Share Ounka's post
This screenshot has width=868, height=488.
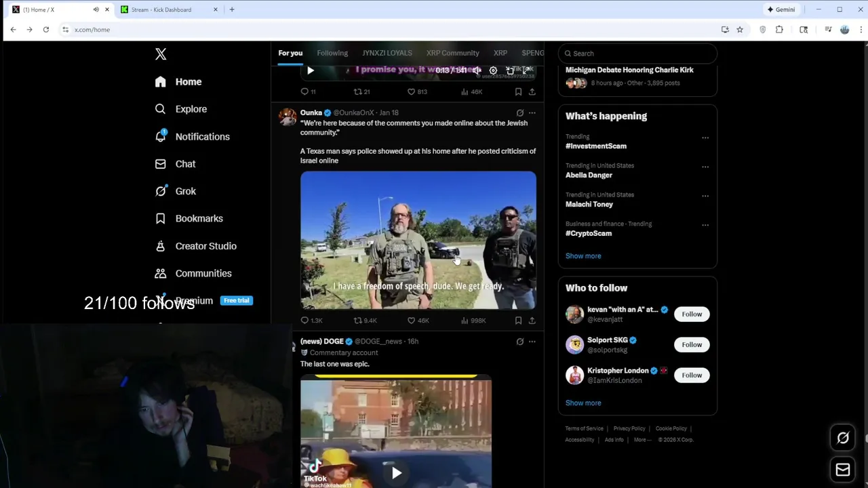(532, 321)
